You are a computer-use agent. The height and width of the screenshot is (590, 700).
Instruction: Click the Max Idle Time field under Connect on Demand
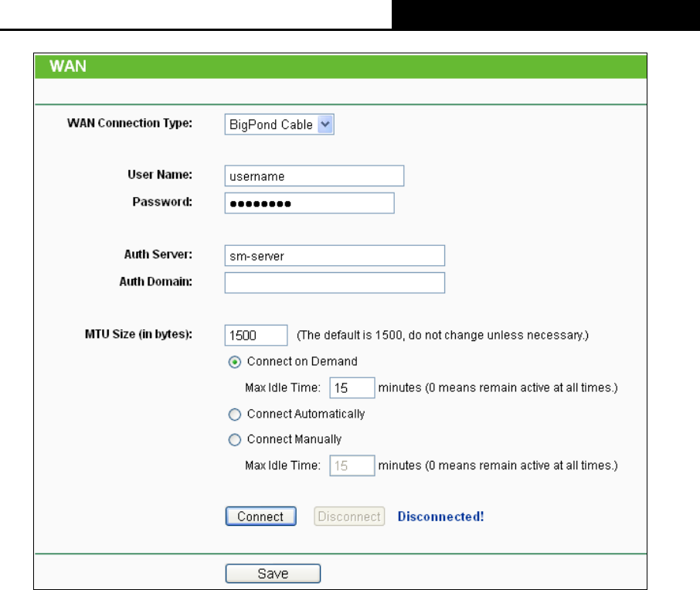click(352, 387)
